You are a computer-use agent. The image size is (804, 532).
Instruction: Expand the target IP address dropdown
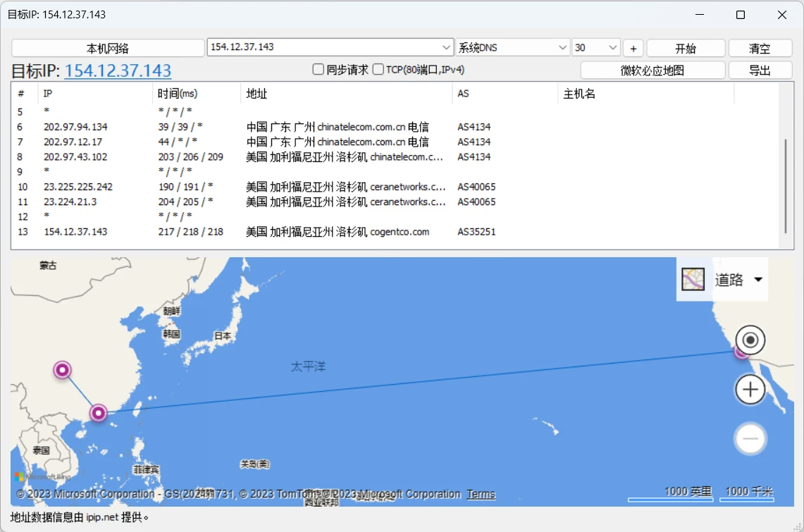[x=445, y=47]
